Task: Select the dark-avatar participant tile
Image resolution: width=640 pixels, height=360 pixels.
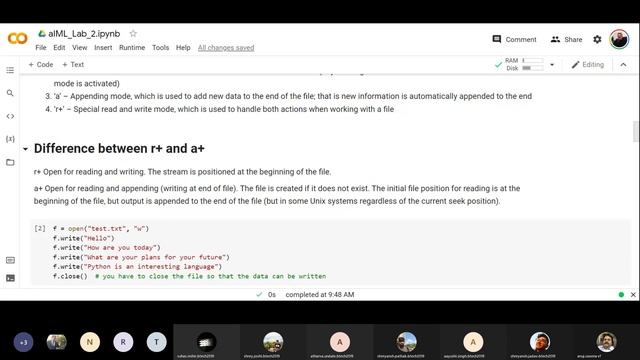Action: coord(207,342)
